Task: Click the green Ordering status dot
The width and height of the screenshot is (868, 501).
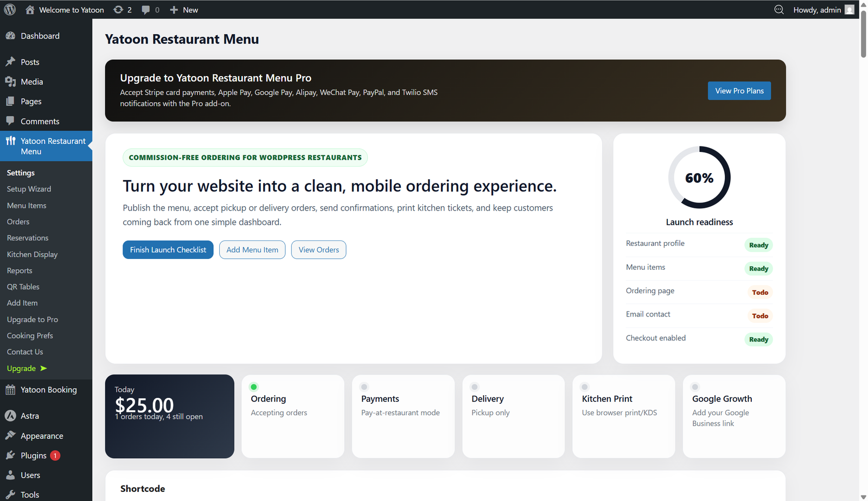Action: click(254, 387)
